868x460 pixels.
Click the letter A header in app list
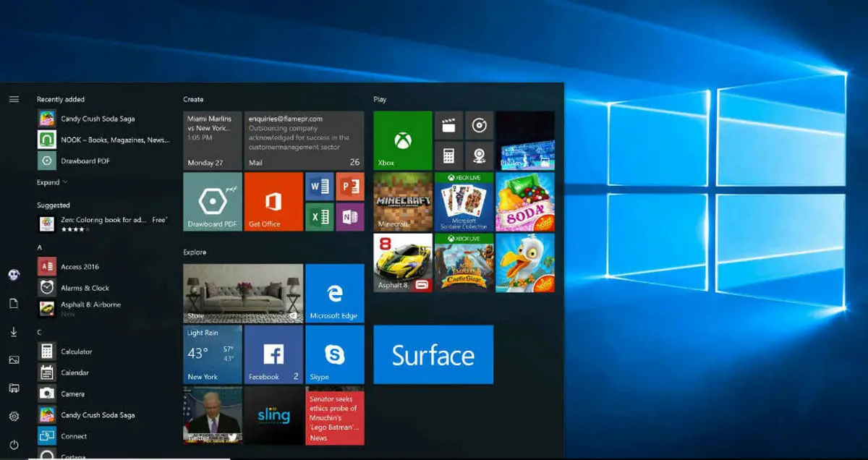[x=40, y=247]
